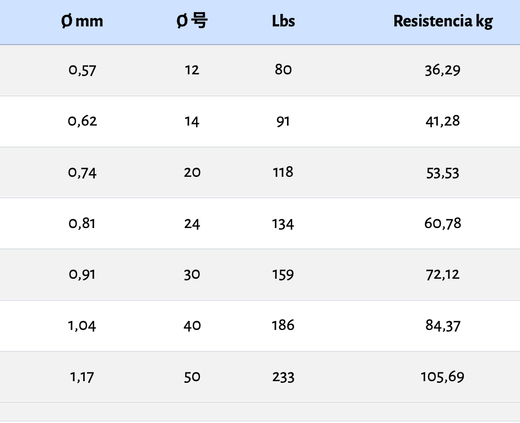Click the Resistencia kg column header
The height and width of the screenshot is (423, 520).
pos(443,21)
